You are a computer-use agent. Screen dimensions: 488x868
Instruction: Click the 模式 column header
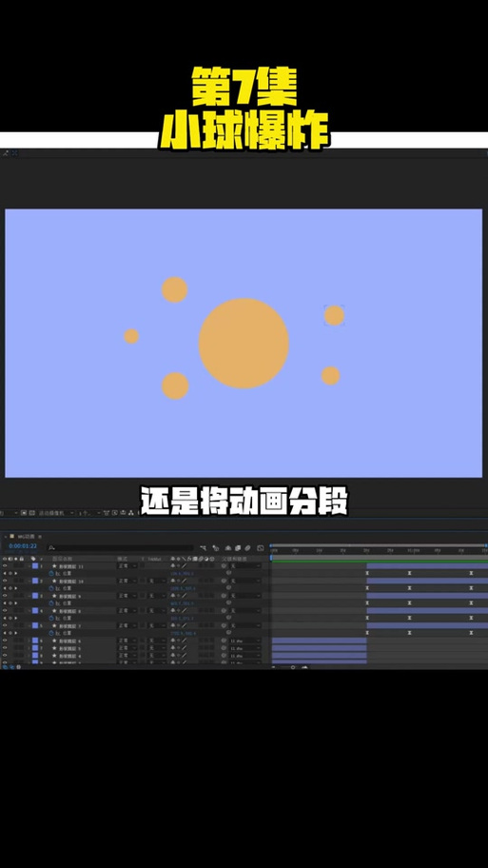tap(121, 559)
